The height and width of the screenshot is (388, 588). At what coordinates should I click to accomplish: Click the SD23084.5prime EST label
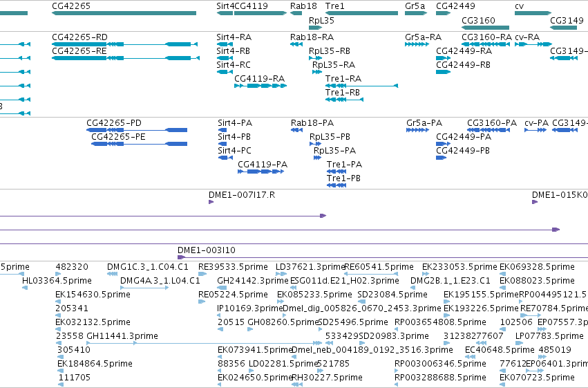tap(392, 295)
